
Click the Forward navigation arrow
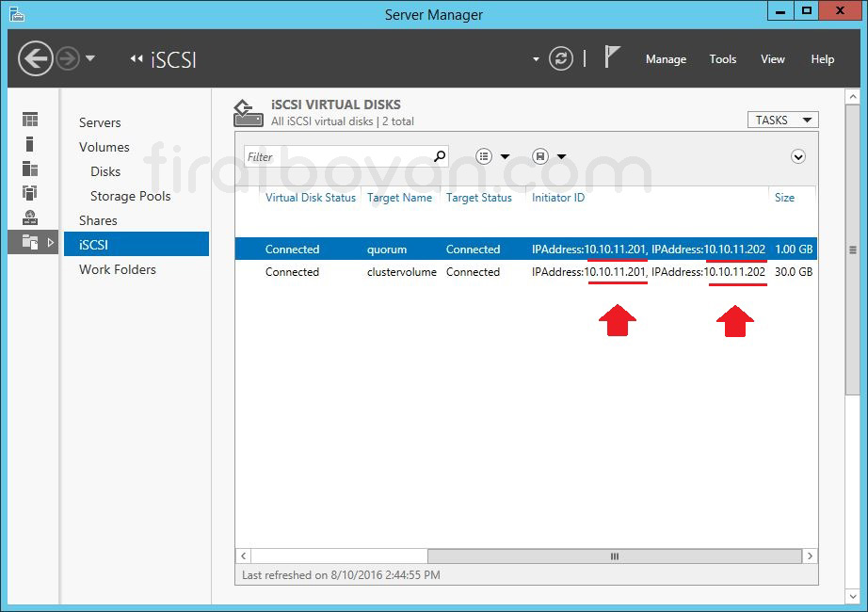pos(68,58)
